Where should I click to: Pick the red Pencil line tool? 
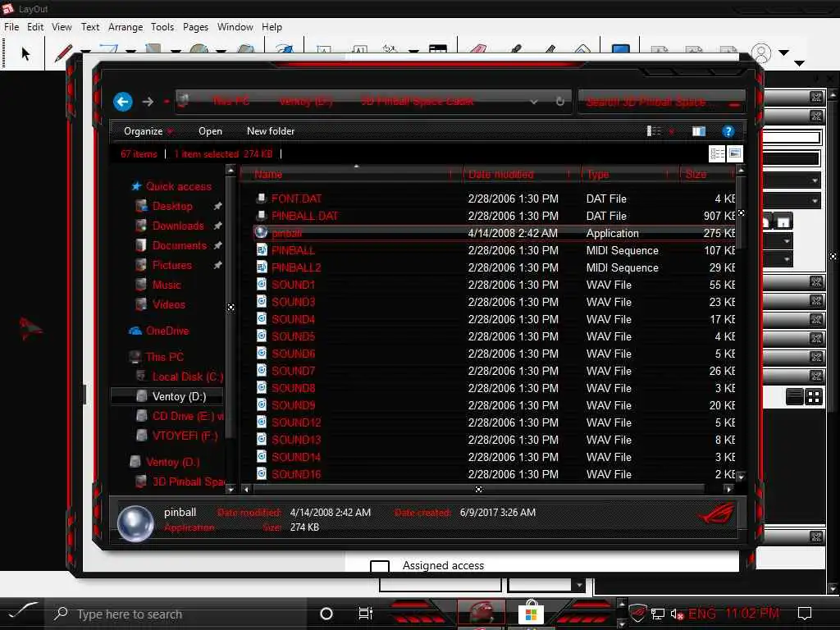(x=64, y=53)
